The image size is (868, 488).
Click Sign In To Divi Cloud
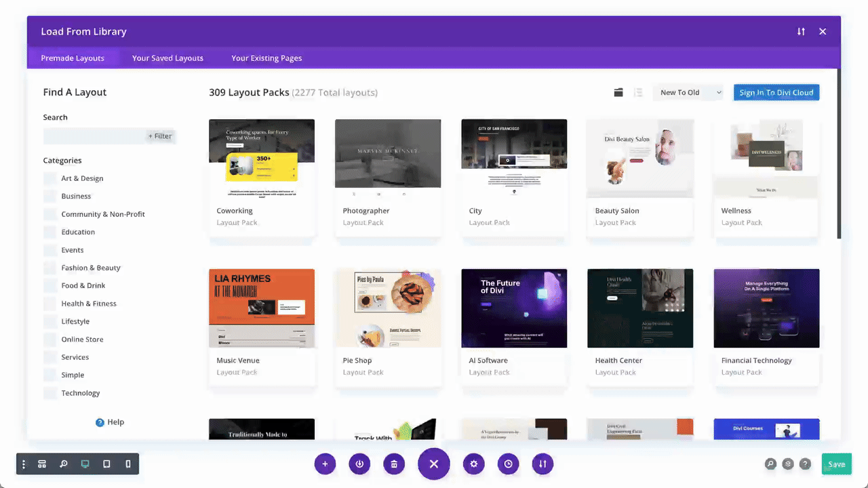(776, 93)
